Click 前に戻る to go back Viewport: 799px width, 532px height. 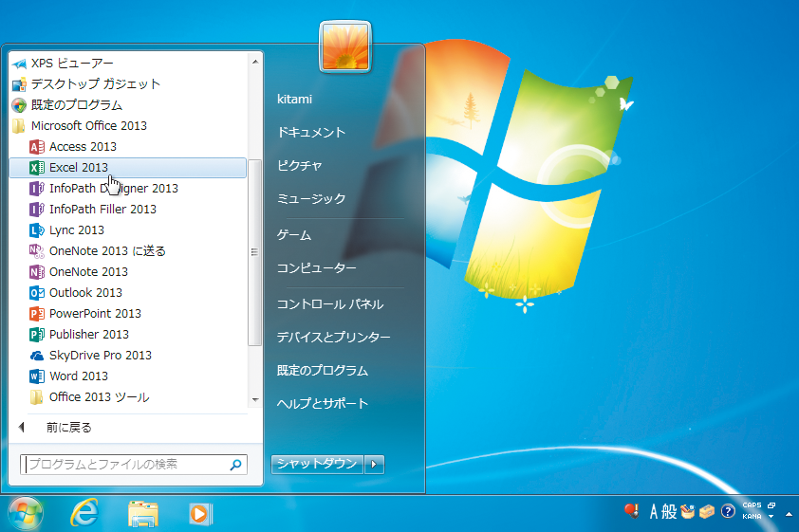(68, 427)
